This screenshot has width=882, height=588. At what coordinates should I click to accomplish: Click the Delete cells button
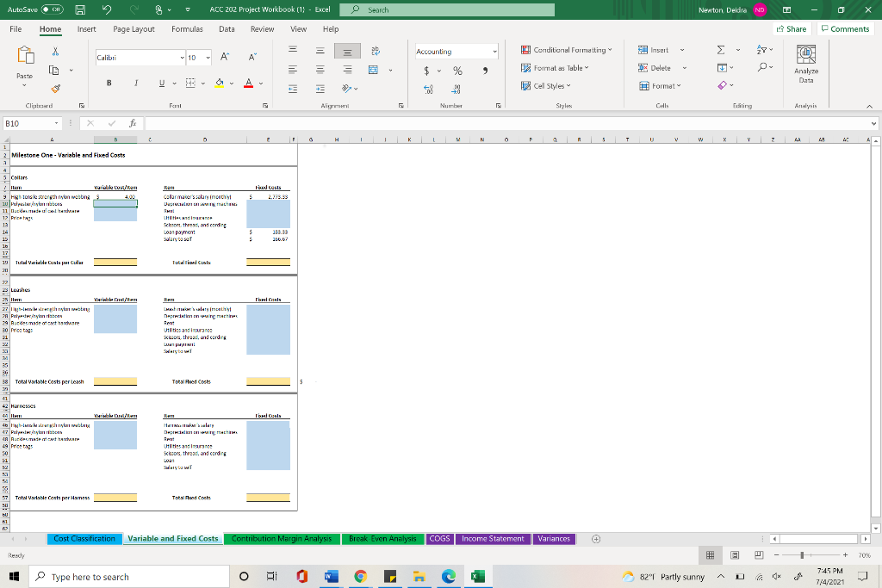(x=655, y=68)
